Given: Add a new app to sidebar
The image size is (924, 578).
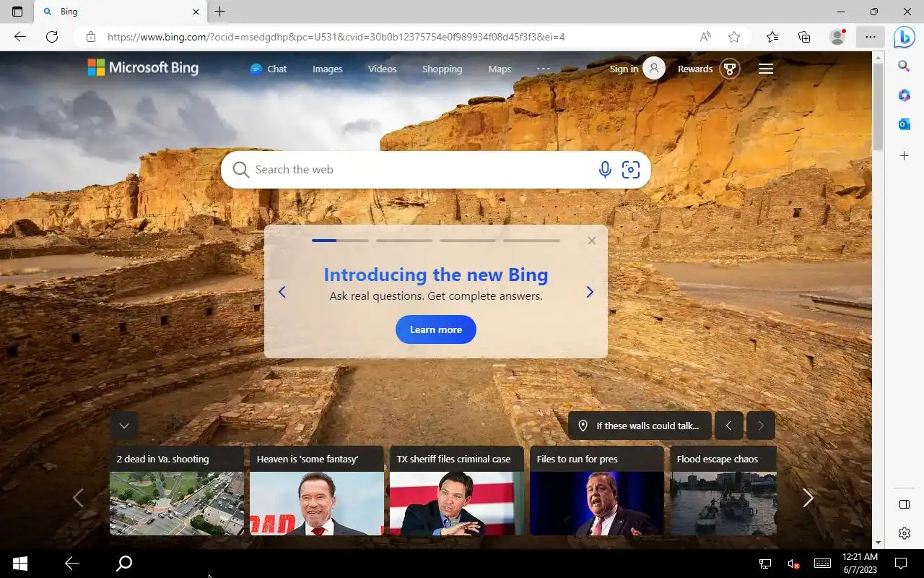Looking at the screenshot, I should (904, 156).
